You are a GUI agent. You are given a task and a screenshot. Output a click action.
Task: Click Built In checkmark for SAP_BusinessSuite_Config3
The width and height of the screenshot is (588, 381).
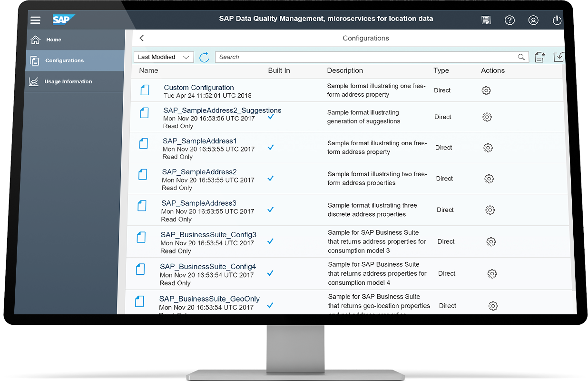point(270,241)
